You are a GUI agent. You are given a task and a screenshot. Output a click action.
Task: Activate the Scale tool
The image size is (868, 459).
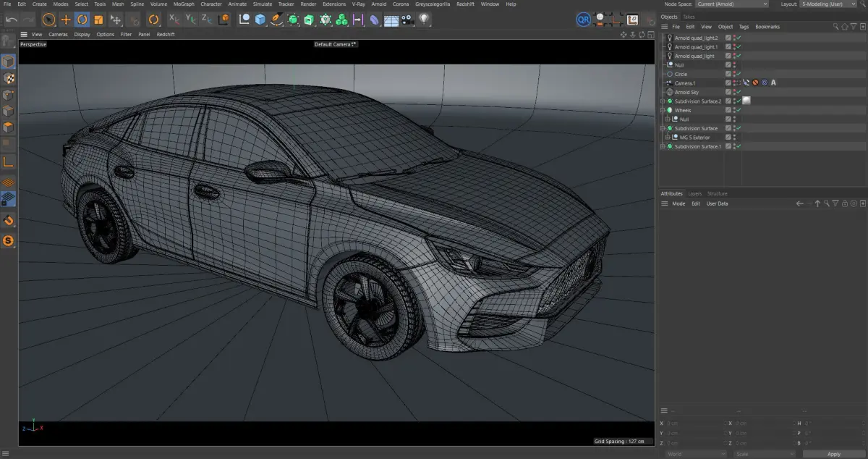[x=99, y=20]
